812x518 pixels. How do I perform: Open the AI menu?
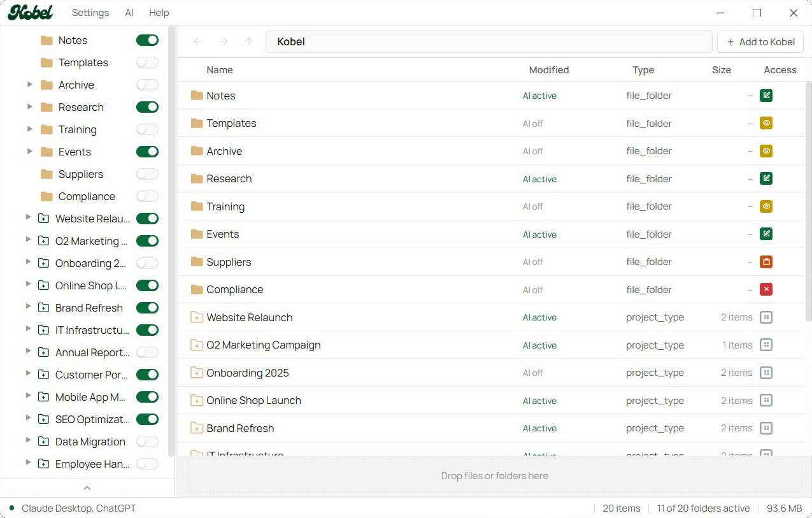click(129, 13)
